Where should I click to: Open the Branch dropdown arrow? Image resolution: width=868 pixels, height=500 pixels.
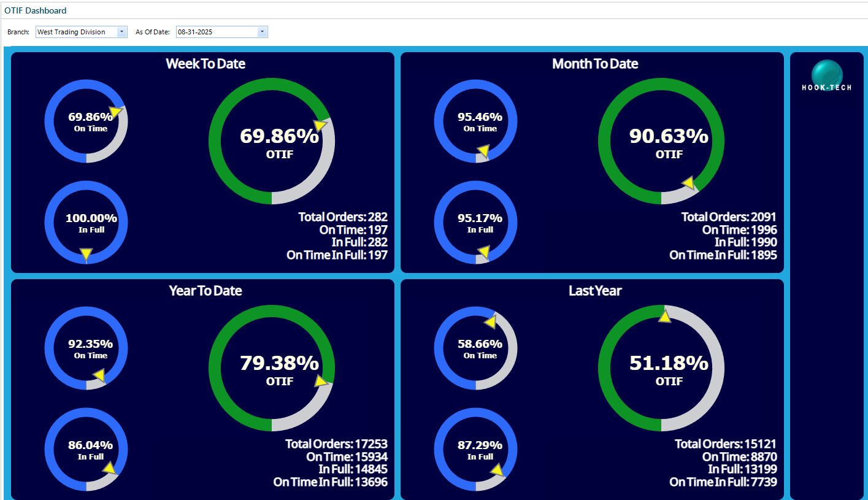[x=121, y=32]
